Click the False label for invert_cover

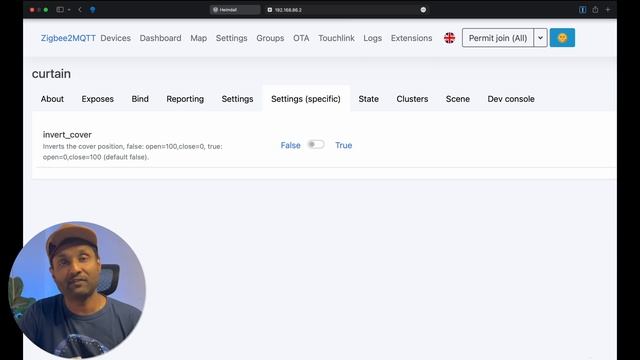290,145
